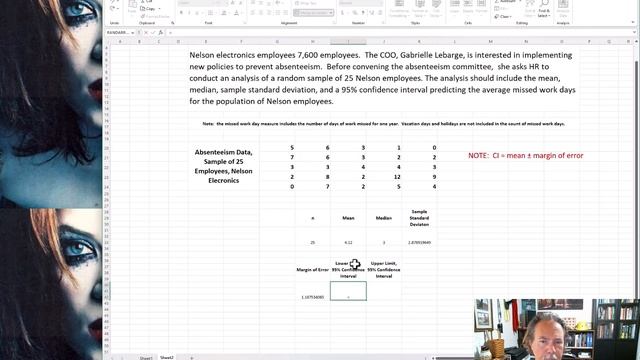
Task: Open the Find & Select menu
Action: click(544, 8)
